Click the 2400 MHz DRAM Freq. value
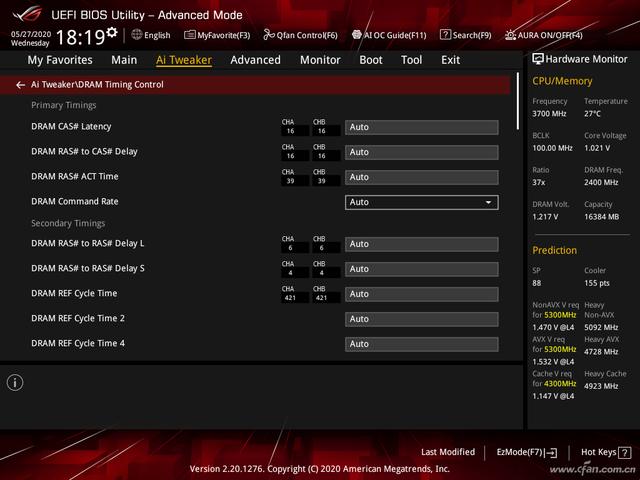 [x=601, y=182]
